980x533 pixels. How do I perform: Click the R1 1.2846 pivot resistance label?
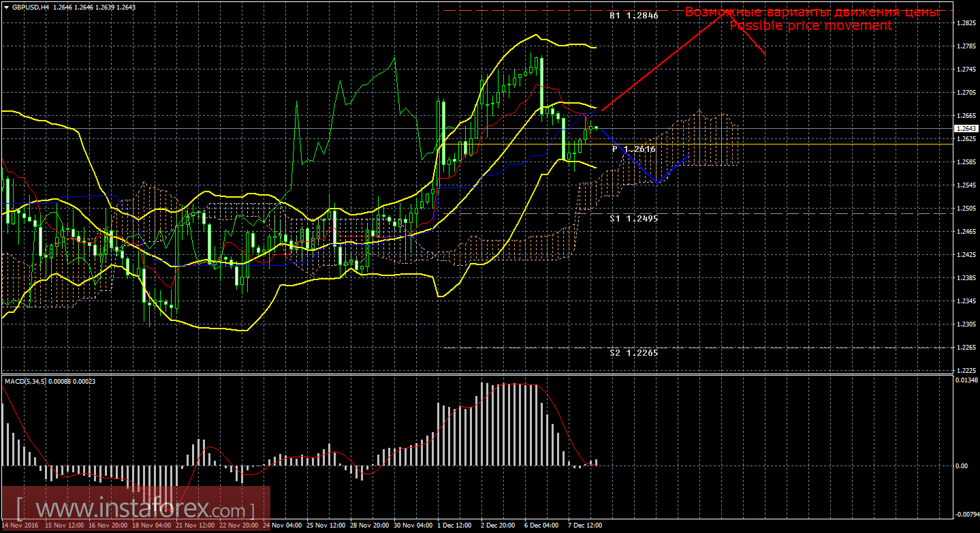[633, 14]
